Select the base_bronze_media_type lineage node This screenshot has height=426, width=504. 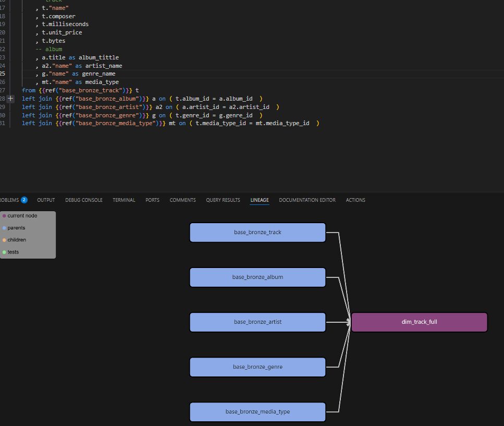tap(257, 412)
